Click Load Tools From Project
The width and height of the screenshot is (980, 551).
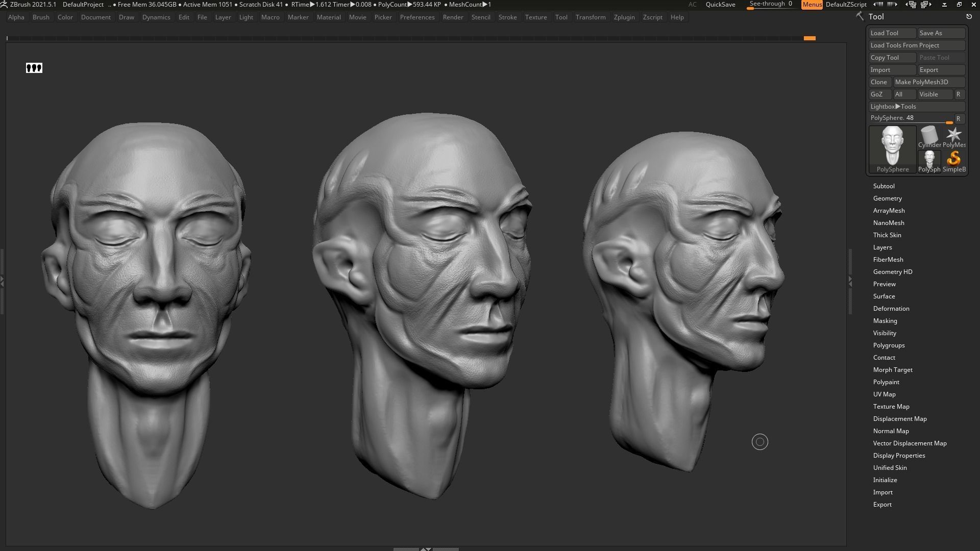tap(917, 45)
